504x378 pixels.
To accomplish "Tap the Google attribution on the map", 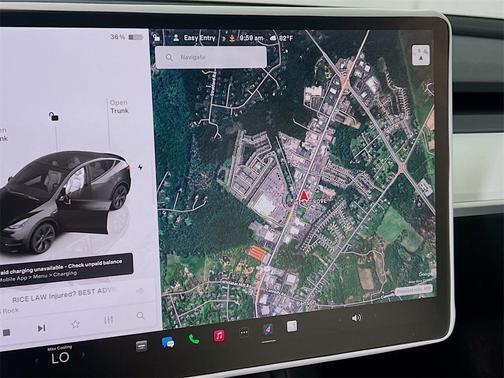I will coord(425,274).
